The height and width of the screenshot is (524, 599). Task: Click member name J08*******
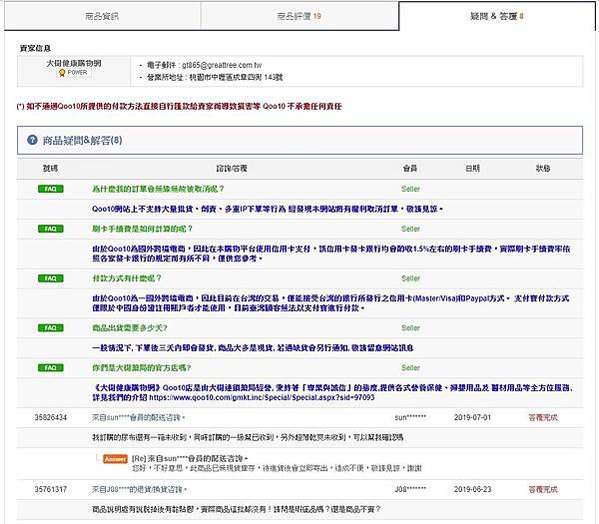(x=410, y=489)
